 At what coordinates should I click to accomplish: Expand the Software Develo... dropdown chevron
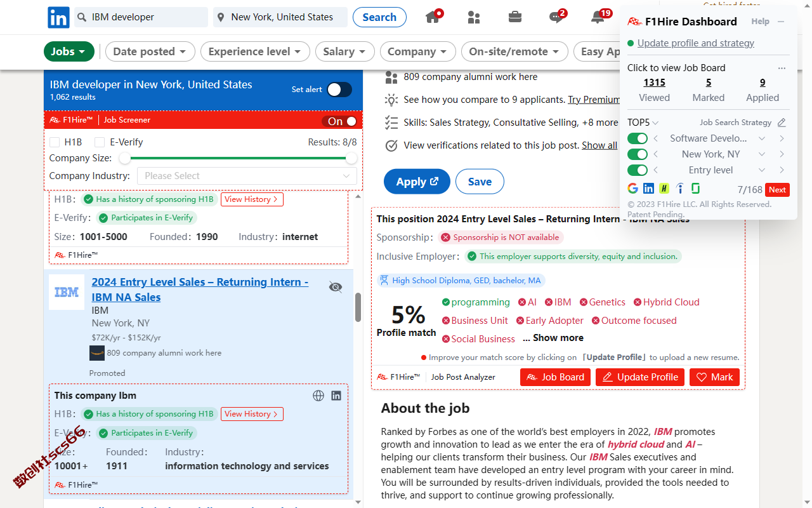(x=762, y=138)
